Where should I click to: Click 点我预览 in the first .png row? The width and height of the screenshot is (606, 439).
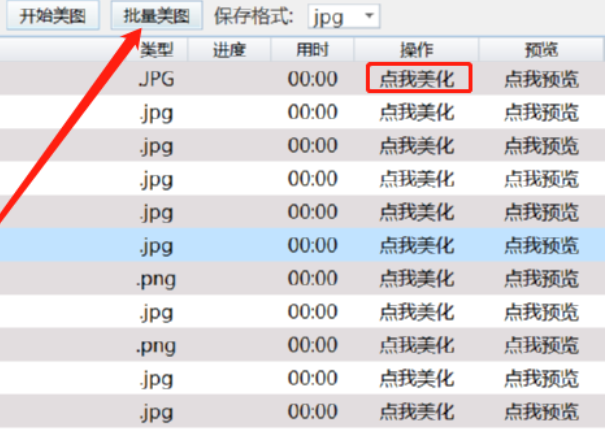click(541, 279)
